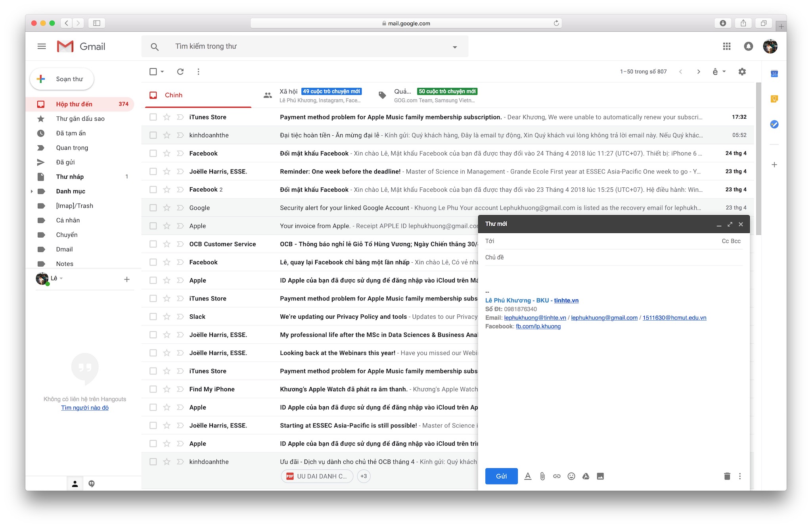Click into the Chủ đề subject field

point(614,257)
